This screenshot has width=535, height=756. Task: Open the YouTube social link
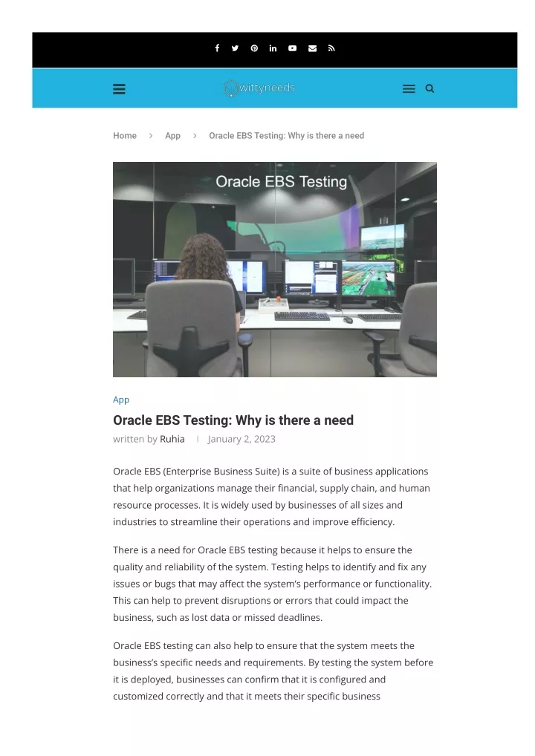coord(292,48)
